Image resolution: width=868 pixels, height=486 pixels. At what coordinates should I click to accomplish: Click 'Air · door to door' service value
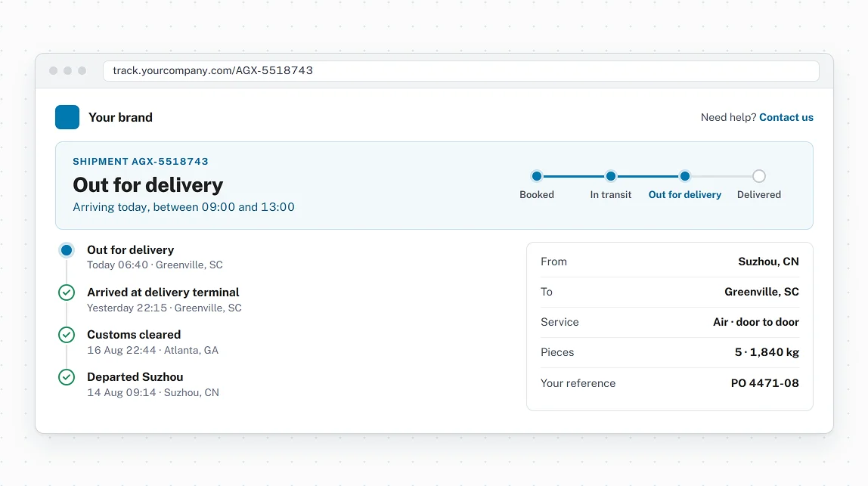756,322
